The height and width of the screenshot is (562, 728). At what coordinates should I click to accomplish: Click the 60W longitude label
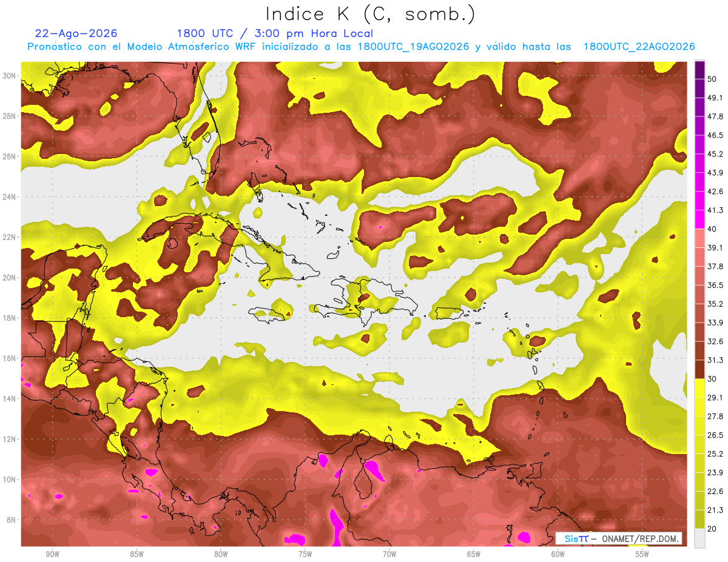(558, 554)
